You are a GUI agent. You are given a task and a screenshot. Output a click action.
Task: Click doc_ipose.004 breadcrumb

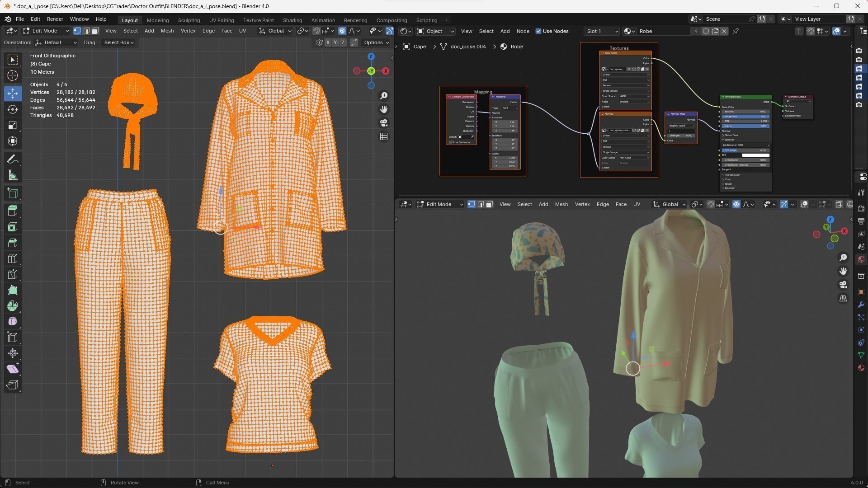(x=468, y=47)
